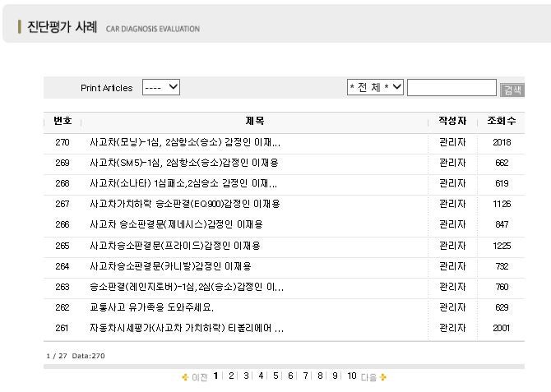Open post 270 about 모닝 사고차
This screenshot has height=392, width=551.
click(x=184, y=142)
